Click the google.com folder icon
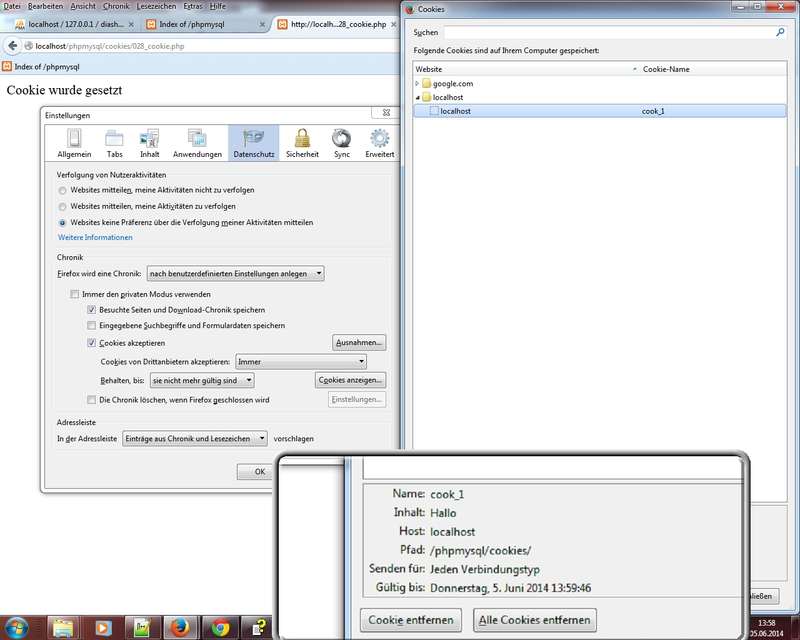The height and width of the screenshot is (640, 800). click(427, 83)
